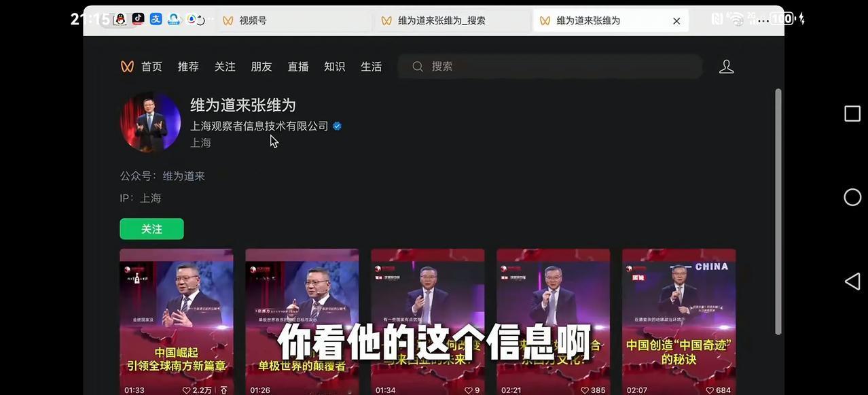The image size is (868, 395).
Task: Open the 生活 navigation item
Action: click(371, 67)
